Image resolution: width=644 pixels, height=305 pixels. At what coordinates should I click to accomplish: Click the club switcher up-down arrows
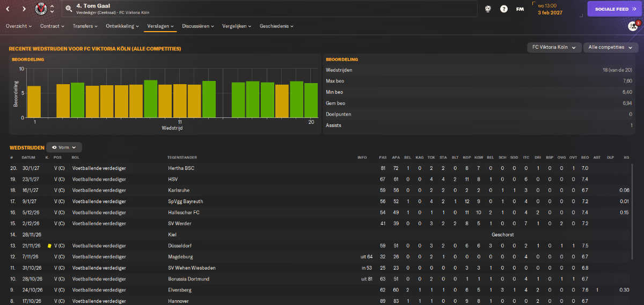point(52,9)
